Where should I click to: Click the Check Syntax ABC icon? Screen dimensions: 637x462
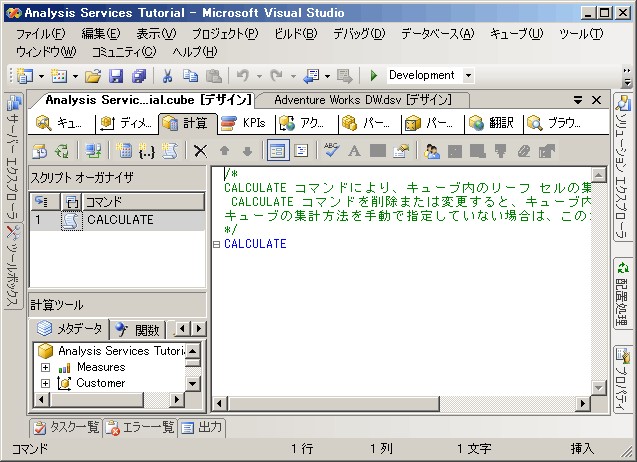(332, 150)
